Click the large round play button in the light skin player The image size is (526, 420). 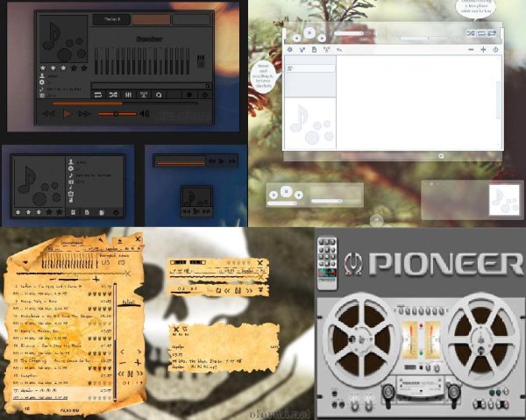[309, 32]
